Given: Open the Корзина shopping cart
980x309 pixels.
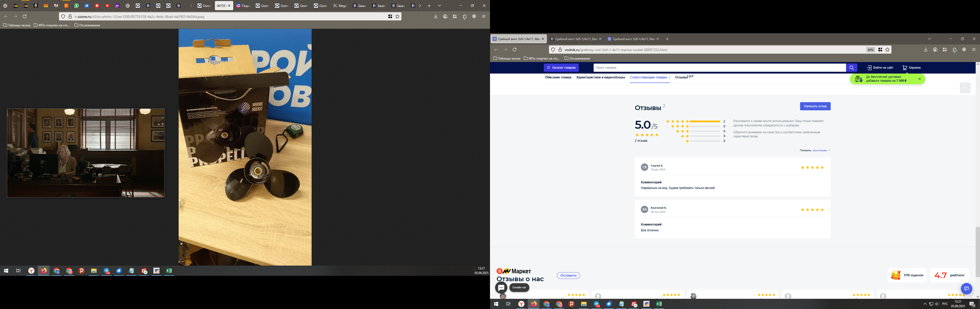Looking at the screenshot, I should (x=912, y=68).
